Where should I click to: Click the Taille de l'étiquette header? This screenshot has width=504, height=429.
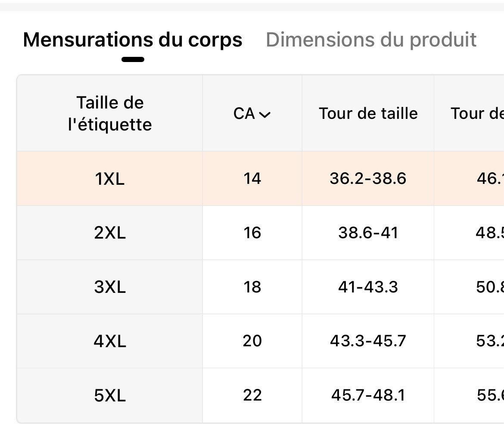[110, 114]
